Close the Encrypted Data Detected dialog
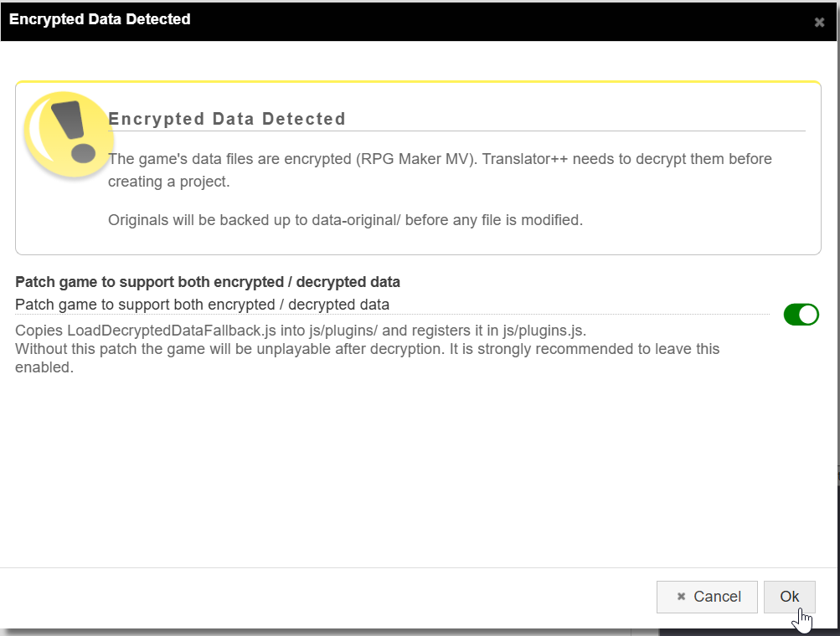Screen dimensions: 840x636 pyautogui.click(x=818, y=22)
